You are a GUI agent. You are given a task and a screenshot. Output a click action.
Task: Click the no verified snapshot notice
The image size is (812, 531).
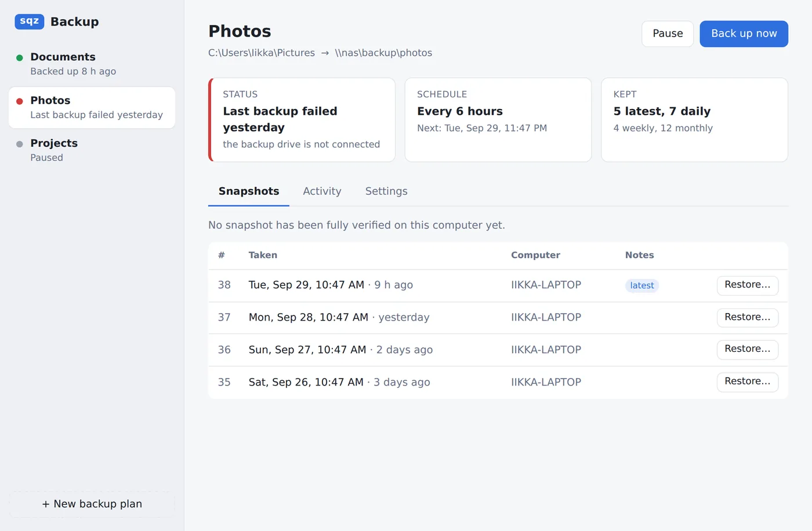357,225
